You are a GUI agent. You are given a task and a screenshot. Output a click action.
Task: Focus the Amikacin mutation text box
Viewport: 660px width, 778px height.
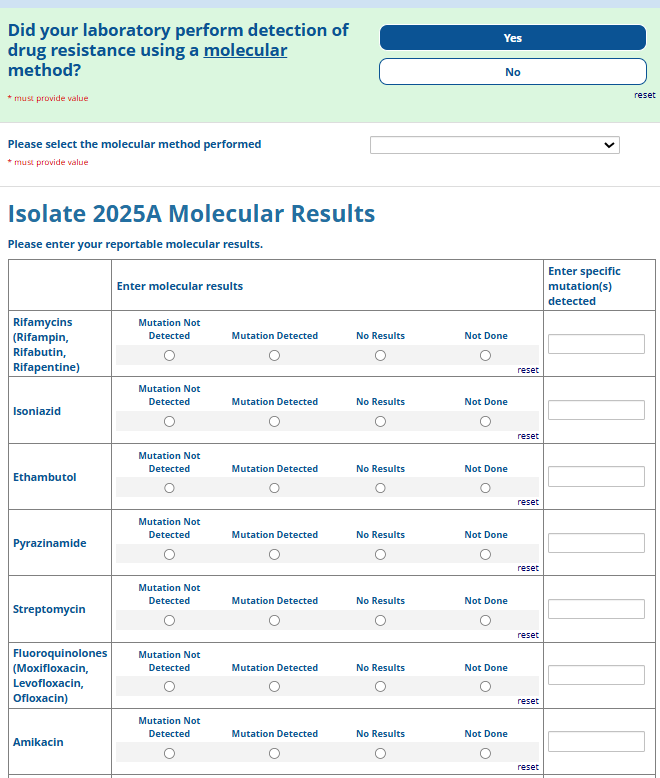click(596, 741)
